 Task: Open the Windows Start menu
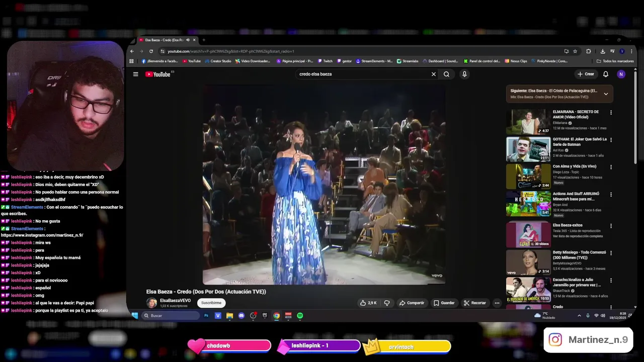point(135,316)
